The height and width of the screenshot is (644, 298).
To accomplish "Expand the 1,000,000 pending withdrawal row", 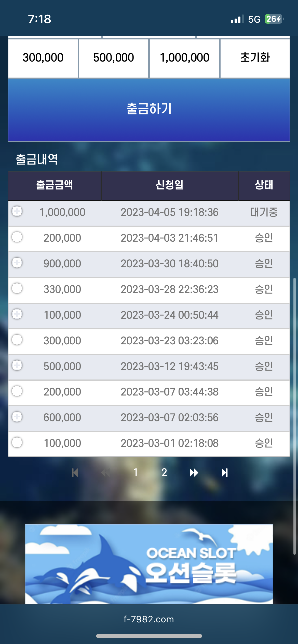I will click(17, 211).
